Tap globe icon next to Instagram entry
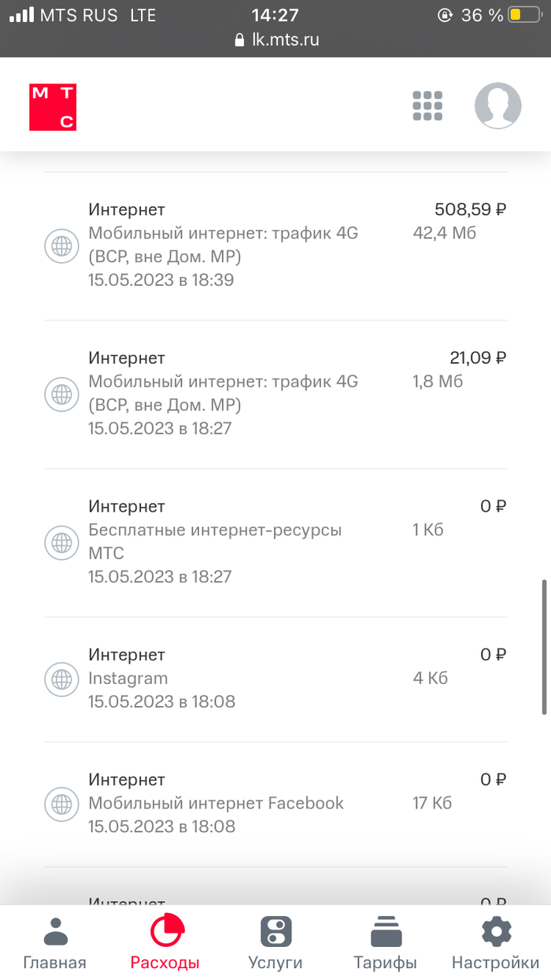The width and height of the screenshot is (551, 980). [x=61, y=679]
